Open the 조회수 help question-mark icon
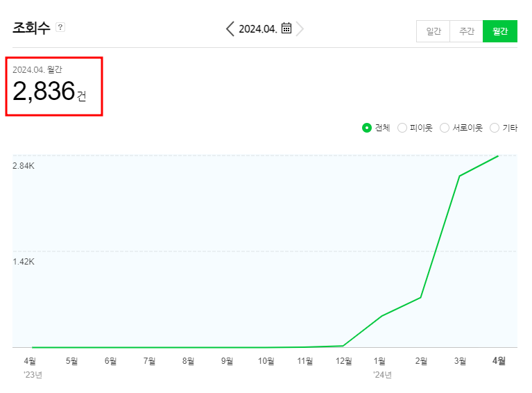 (60, 27)
